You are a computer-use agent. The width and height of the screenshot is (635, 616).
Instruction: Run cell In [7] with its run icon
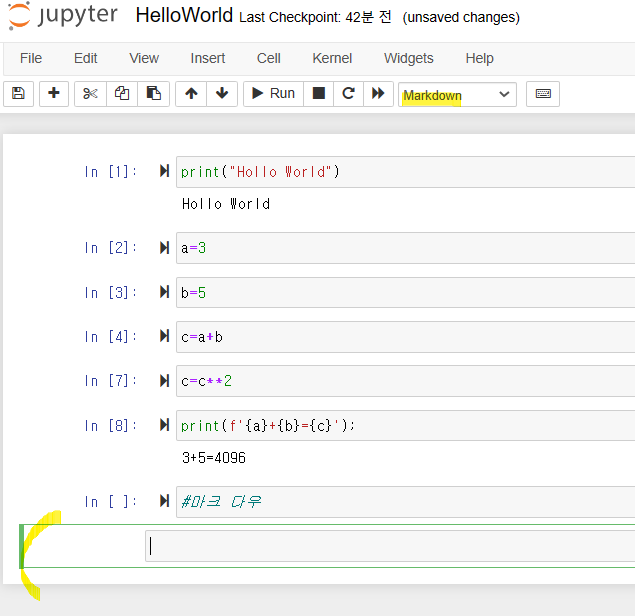(x=164, y=380)
